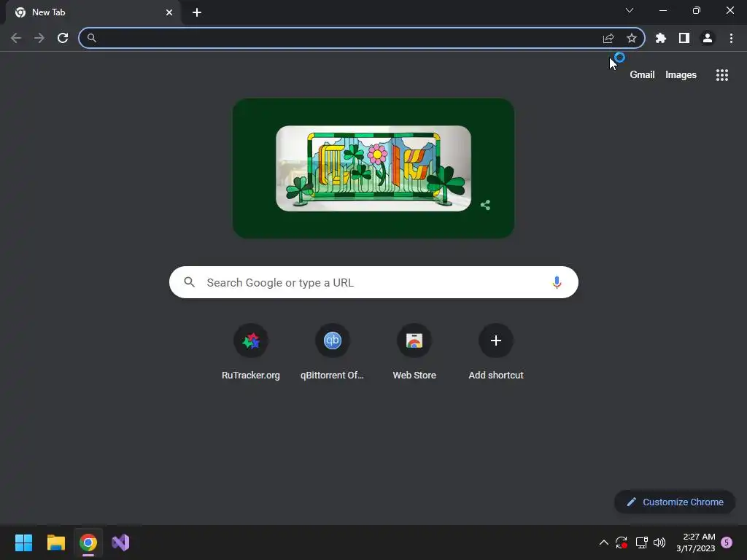
Task: Reload the current page
Action: tap(63, 38)
